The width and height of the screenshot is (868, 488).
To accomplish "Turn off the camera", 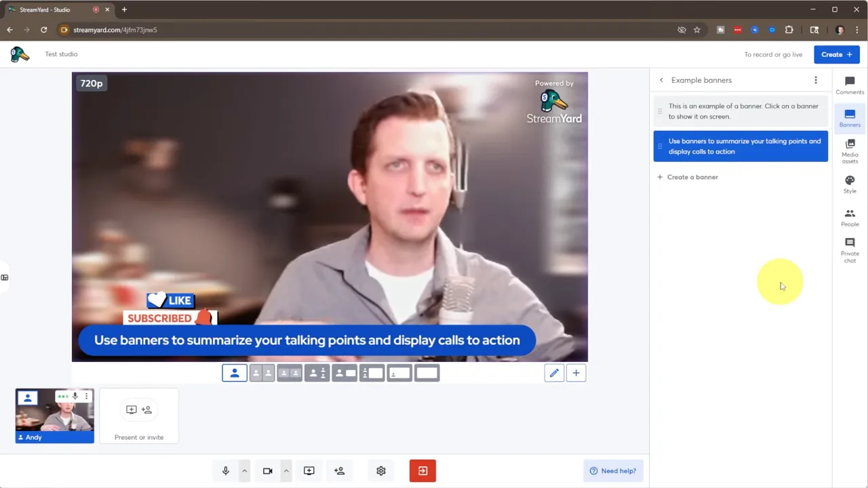I will point(267,470).
